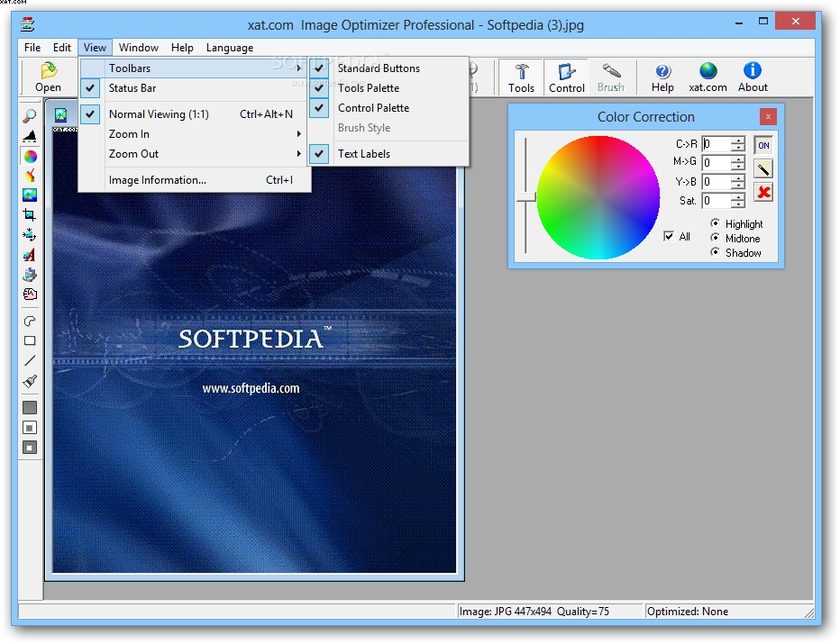840x644 pixels.
Task: Increase the Y->B value with up arrow
Action: pos(738,178)
